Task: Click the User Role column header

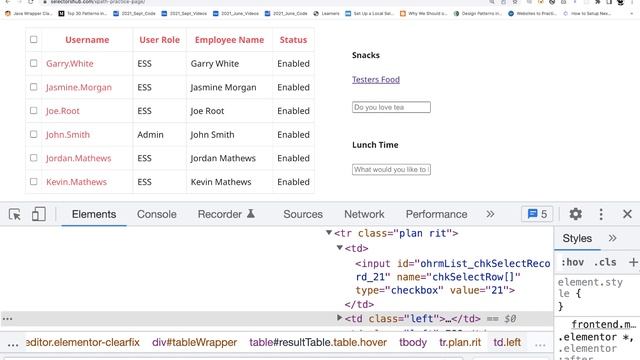Action: [160, 40]
